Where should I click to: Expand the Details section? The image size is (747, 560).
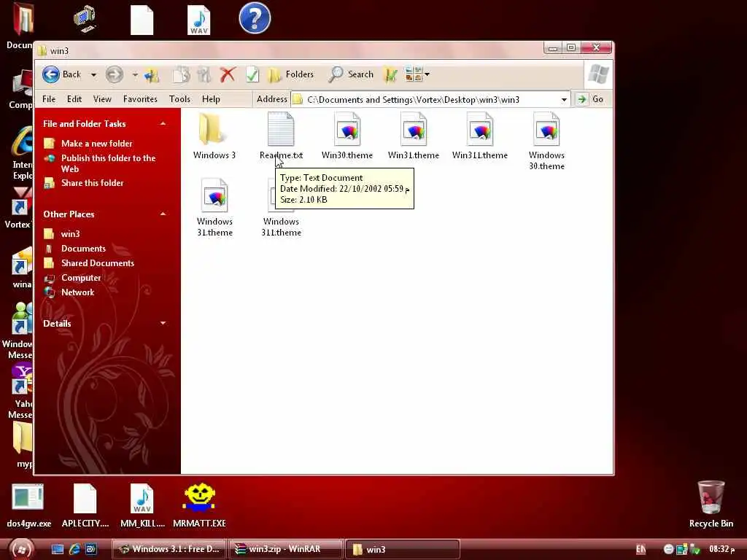[x=163, y=323]
